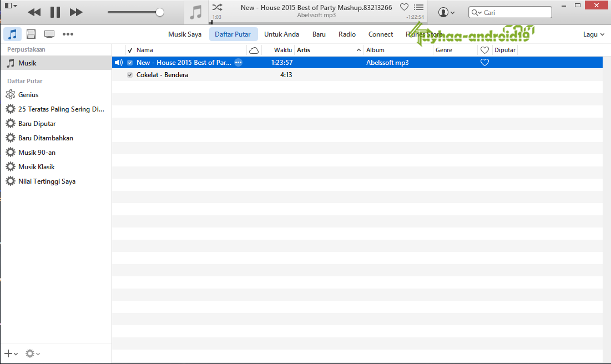Switch to the Movies library icon
The width and height of the screenshot is (611, 364).
[x=31, y=34]
